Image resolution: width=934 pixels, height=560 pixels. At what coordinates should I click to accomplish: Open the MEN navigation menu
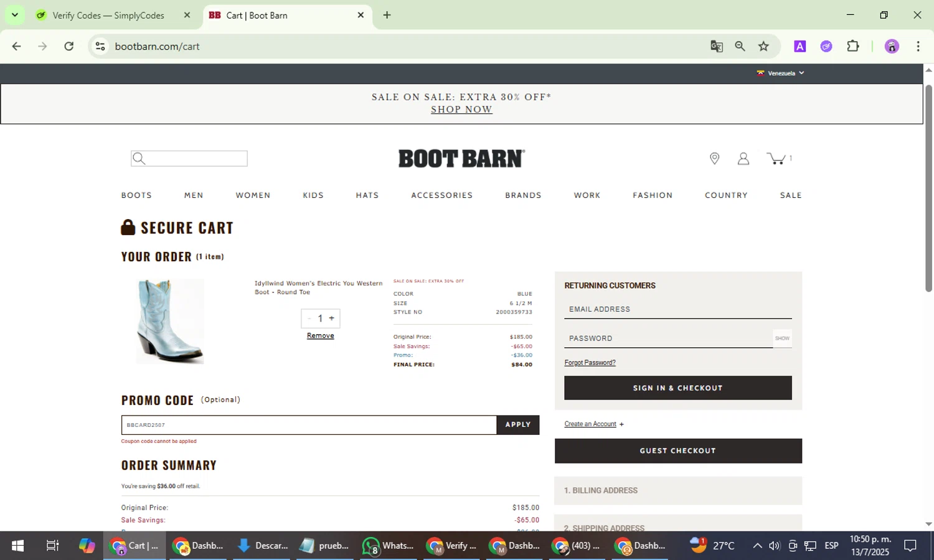(x=194, y=195)
